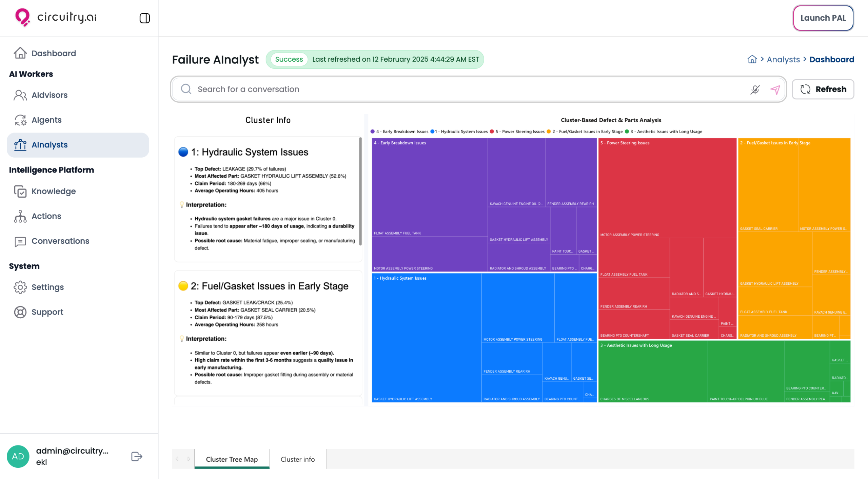Image resolution: width=868 pixels, height=479 pixels.
Task: Toggle the sidebar collapse icon
Action: click(x=145, y=18)
